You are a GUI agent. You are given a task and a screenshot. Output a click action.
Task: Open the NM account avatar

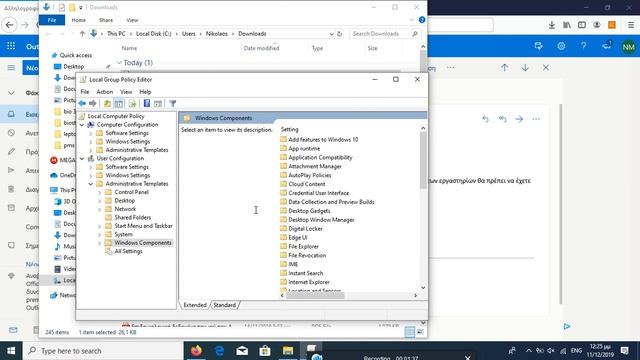point(629,47)
